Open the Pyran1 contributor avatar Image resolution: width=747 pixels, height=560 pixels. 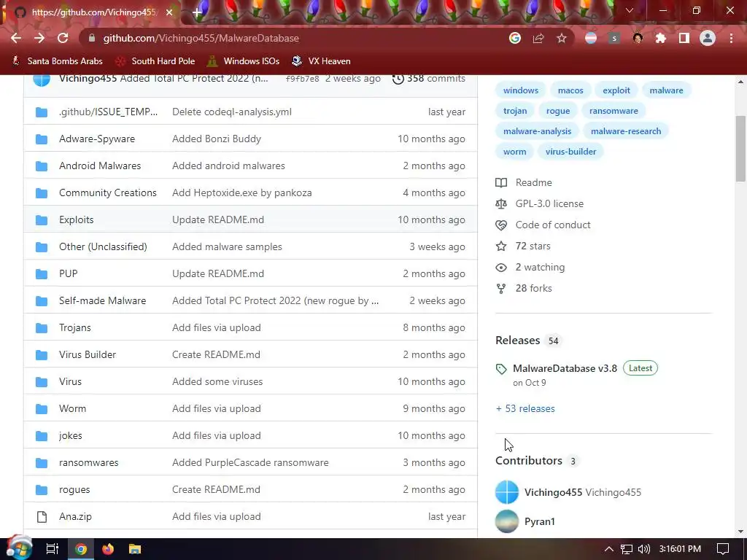[507, 521]
